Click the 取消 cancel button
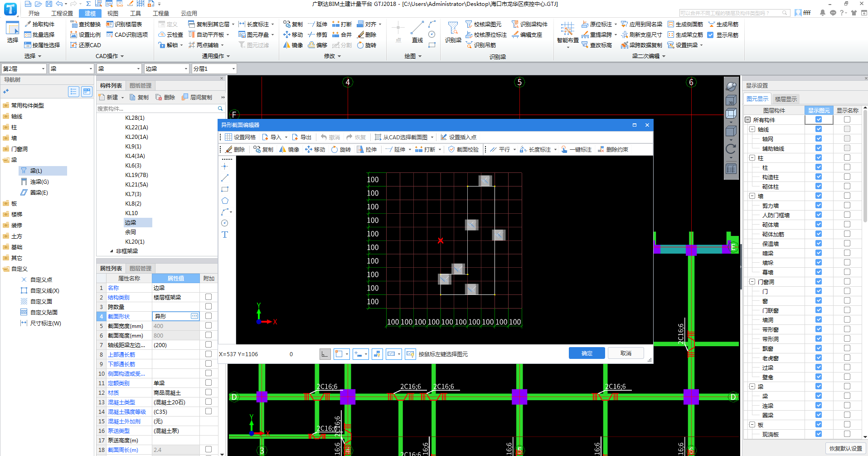 point(626,353)
